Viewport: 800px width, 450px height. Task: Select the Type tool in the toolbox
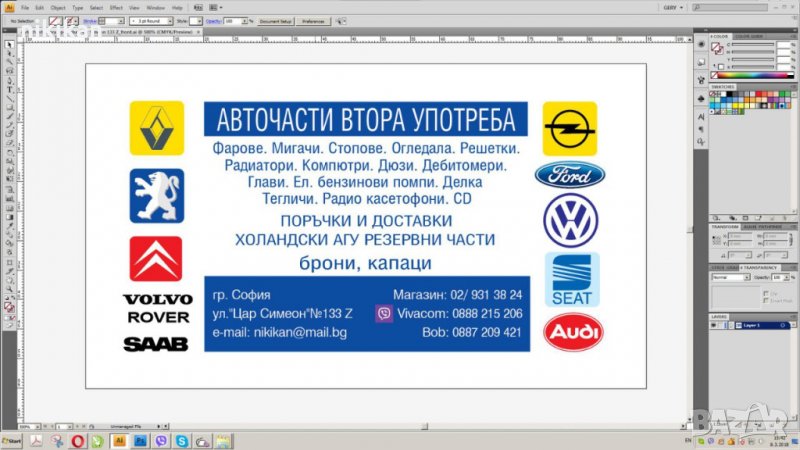pos(10,87)
